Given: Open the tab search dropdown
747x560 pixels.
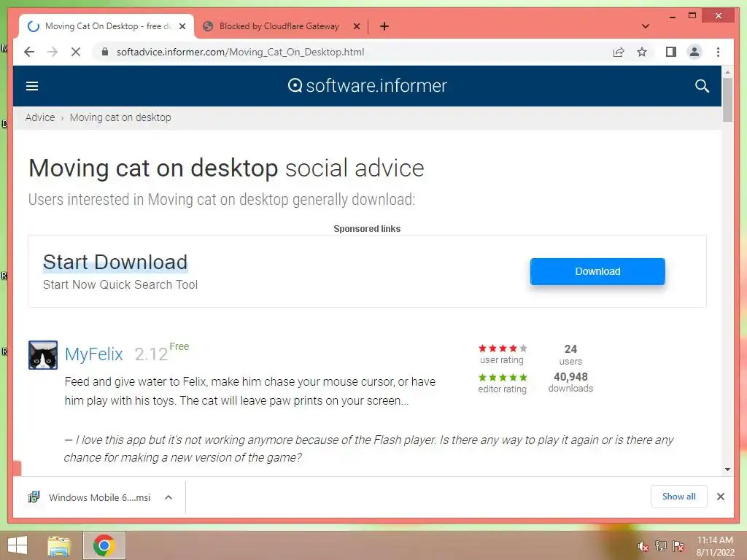Looking at the screenshot, I should [646, 26].
